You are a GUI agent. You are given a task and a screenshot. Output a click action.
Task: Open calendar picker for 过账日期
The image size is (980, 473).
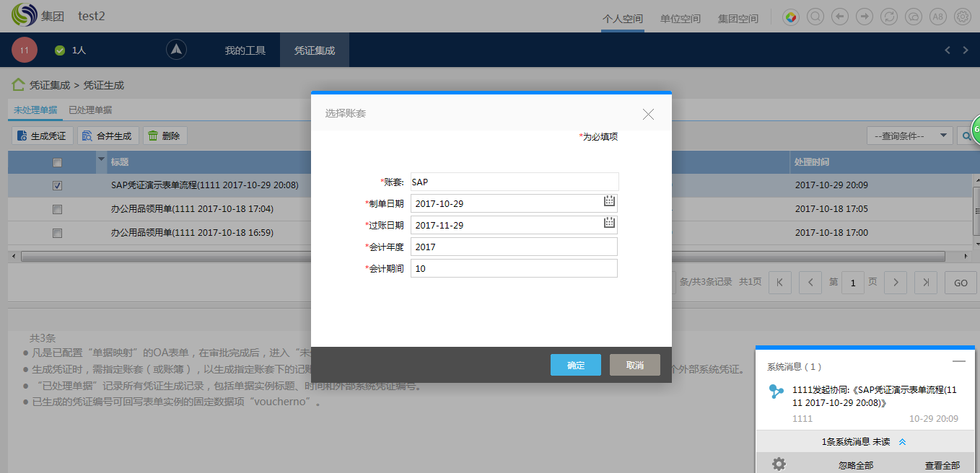pyautogui.click(x=609, y=224)
